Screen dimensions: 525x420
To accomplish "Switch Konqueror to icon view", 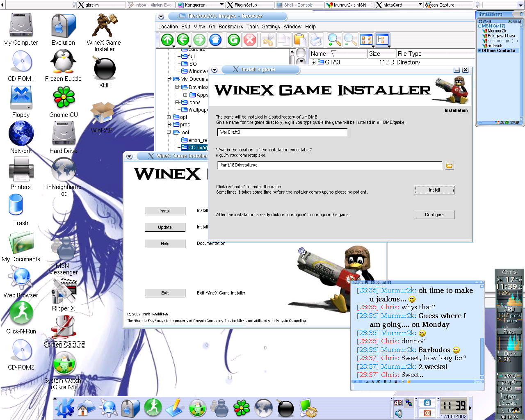I will point(366,40).
